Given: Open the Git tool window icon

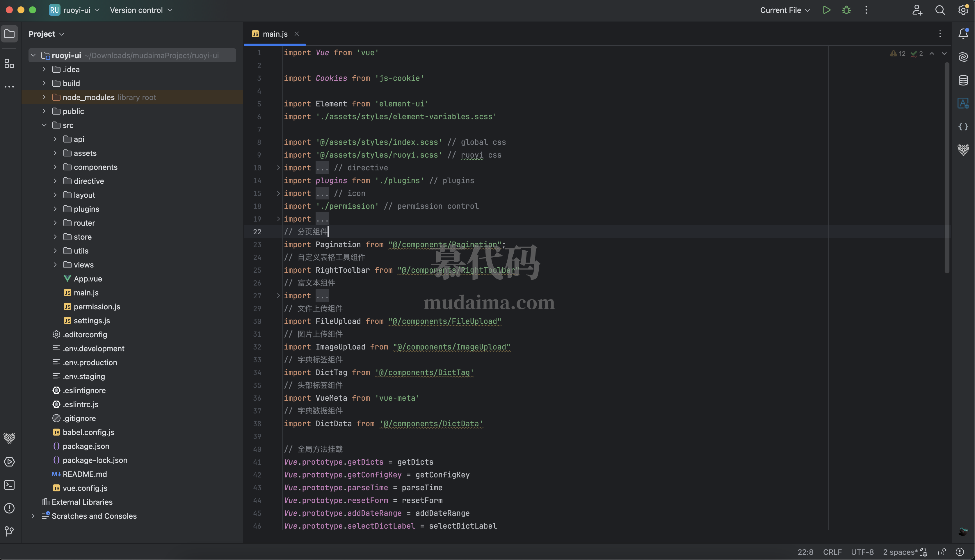Looking at the screenshot, I should tap(9, 531).
